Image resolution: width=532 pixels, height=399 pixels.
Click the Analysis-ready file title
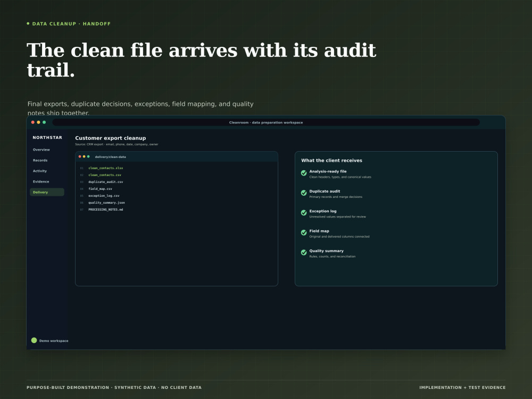328,171
